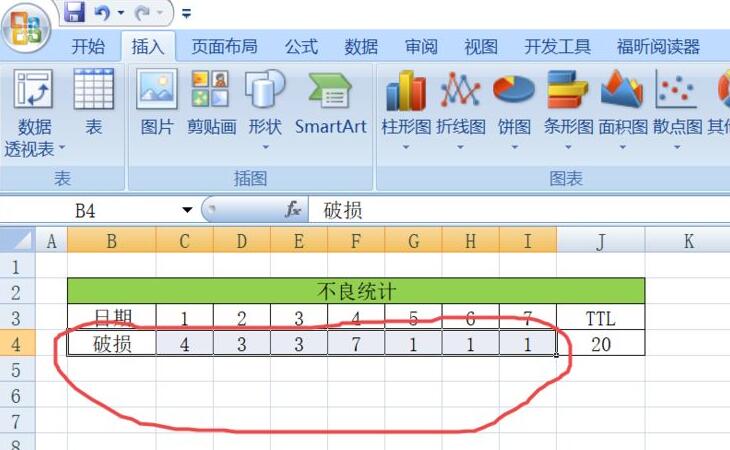
Task: Save the workbook with the floppy icon
Action: (x=74, y=12)
